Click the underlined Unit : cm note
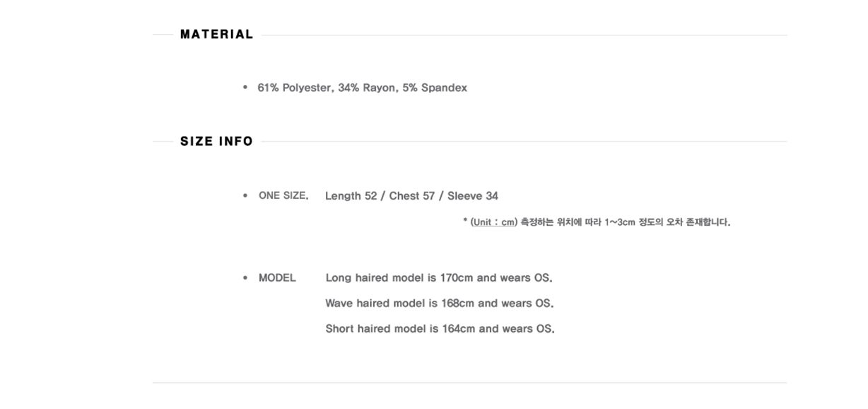The height and width of the screenshot is (409, 868). [493, 222]
